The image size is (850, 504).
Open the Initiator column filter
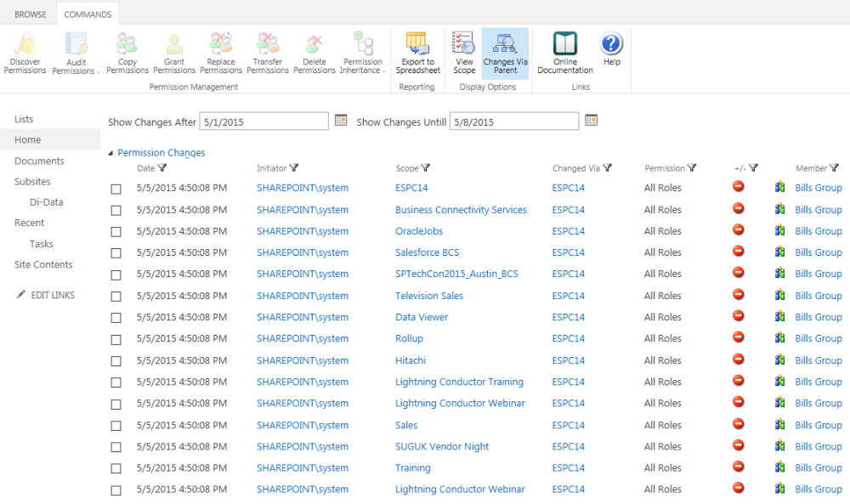click(x=294, y=168)
